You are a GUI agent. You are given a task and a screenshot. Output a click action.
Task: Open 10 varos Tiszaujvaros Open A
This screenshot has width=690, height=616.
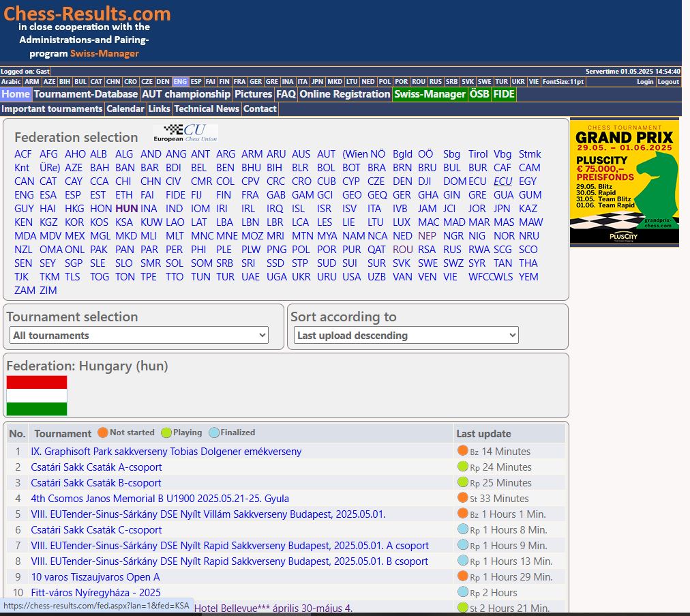click(x=95, y=577)
